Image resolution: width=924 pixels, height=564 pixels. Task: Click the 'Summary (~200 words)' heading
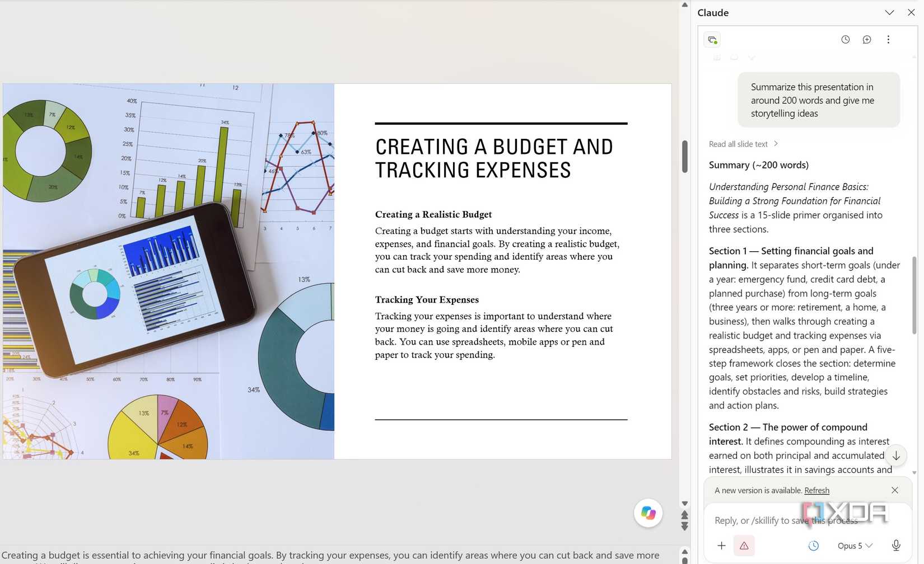click(759, 165)
